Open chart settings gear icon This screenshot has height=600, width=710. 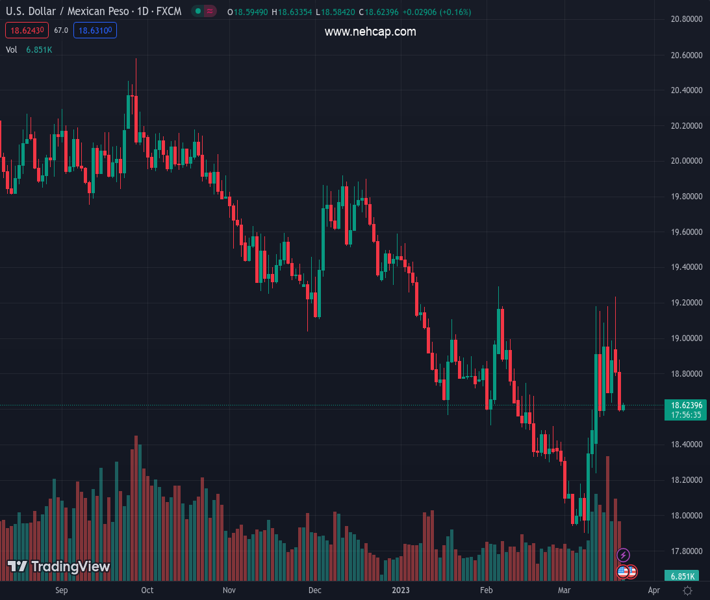click(687, 590)
